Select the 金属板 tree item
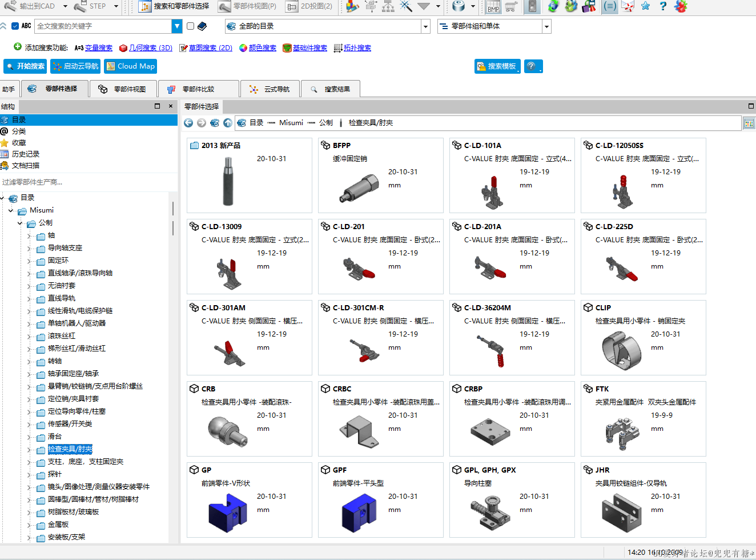Viewport: 756px width, 560px height. [58, 525]
